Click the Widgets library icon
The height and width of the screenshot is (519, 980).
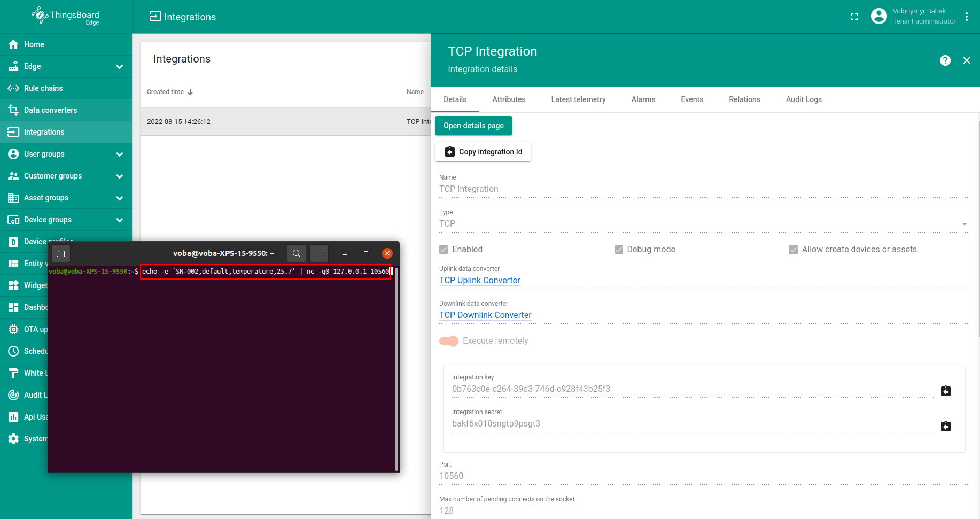pyautogui.click(x=13, y=285)
